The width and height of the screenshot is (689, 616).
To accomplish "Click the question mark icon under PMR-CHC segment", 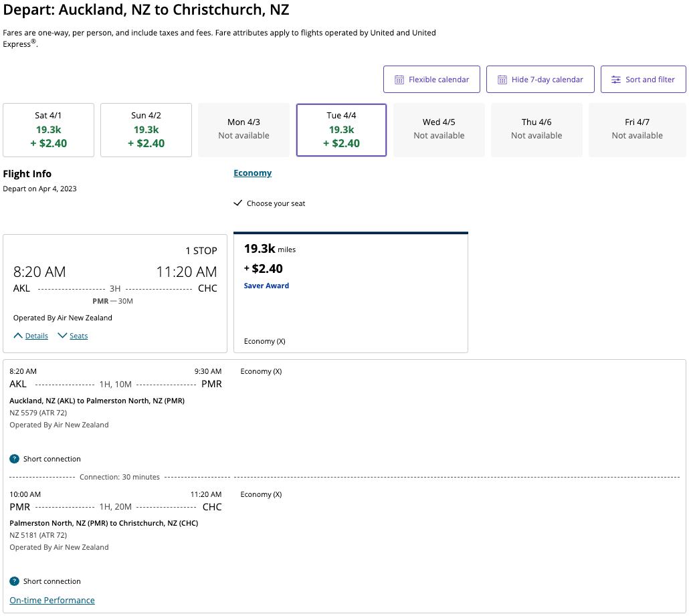I will pos(14,581).
